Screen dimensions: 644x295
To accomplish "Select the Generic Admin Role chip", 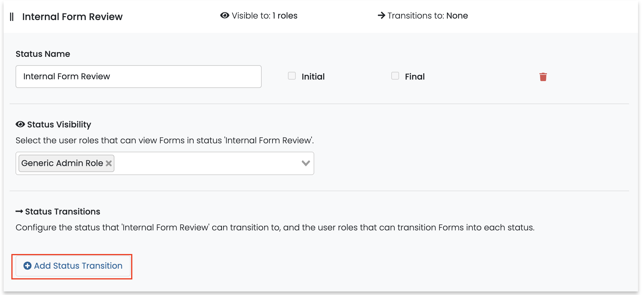I will tap(62, 163).
